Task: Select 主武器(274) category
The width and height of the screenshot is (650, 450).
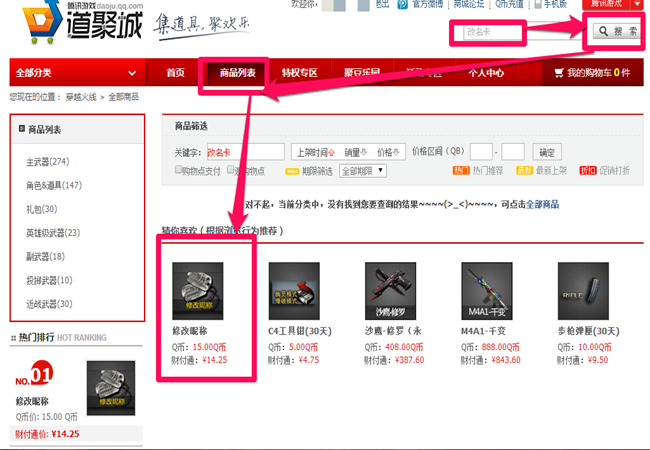Action: 48,162
